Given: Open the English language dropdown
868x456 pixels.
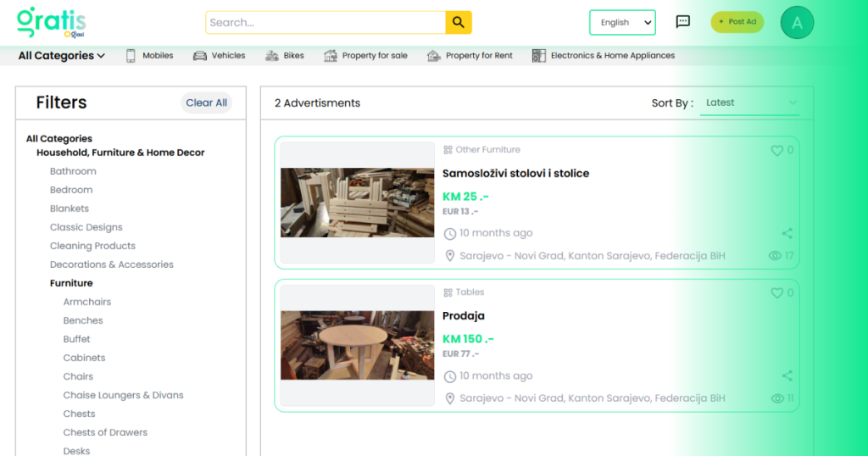Looking at the screenshot, I should 622,23.
